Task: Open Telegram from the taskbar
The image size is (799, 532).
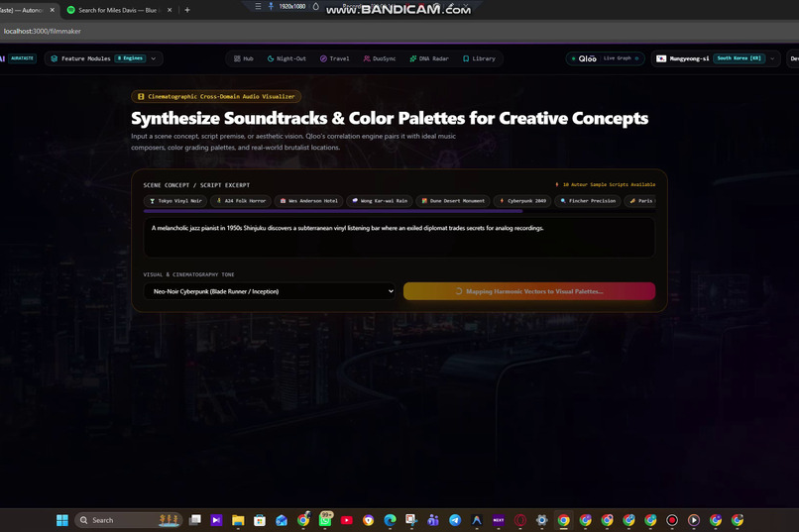Action: click(x=455, y=520)
